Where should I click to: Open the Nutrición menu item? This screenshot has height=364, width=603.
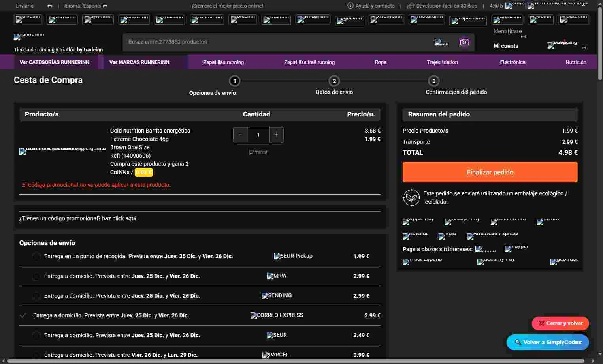coord(576,62)
